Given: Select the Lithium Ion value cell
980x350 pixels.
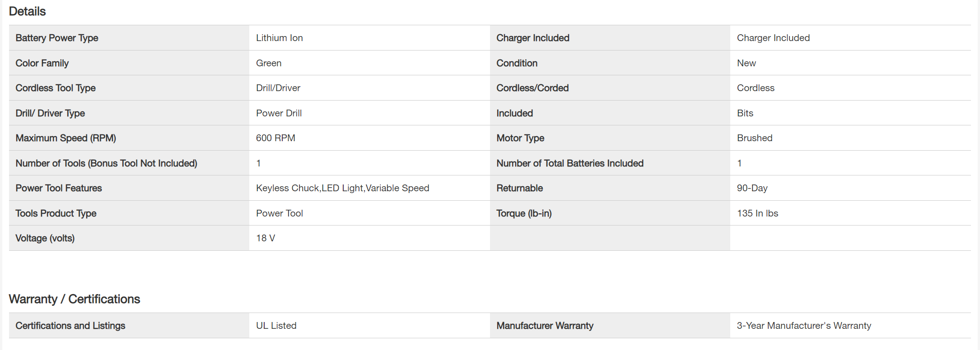Looking at the screenshot, I should (x=280, y=38).
